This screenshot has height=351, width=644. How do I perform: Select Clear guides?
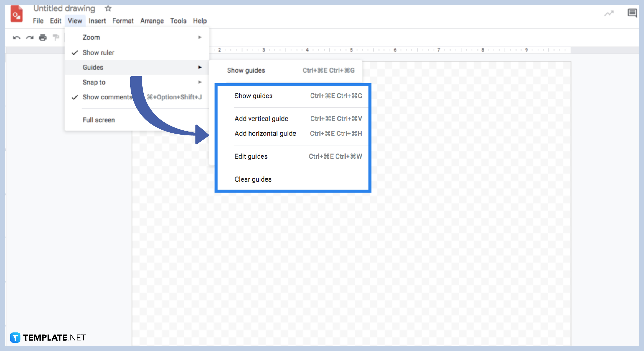point(253,179)
